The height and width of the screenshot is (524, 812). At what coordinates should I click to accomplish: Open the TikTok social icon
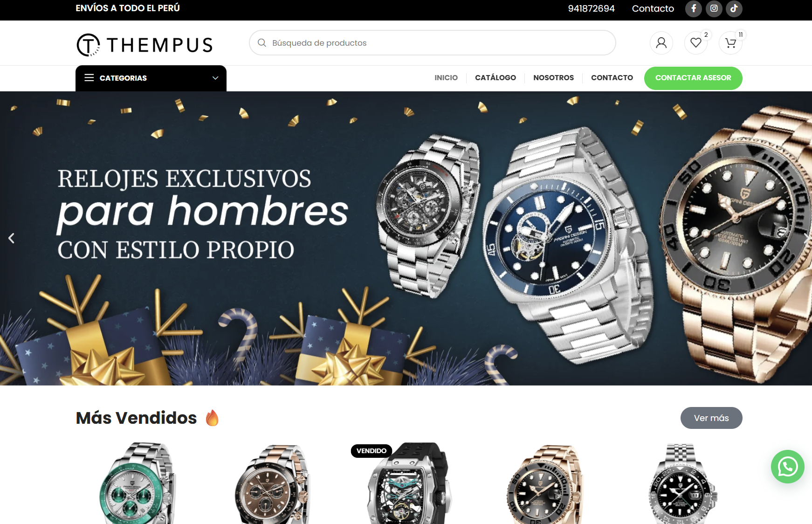click(x=734, y=8)
